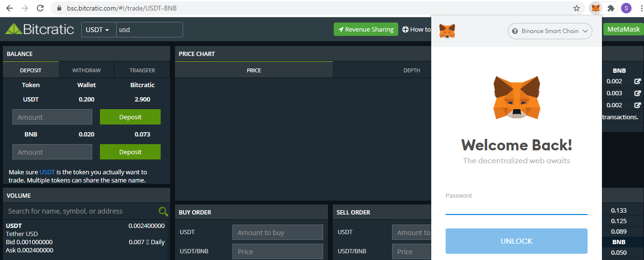This screenshot has height=260, width=644.
Task: Open first transaction external link icon
Action: point(637,81)
